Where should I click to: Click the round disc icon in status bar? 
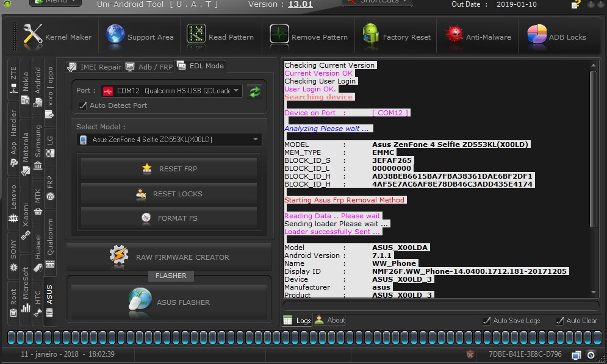pyautogui.click(x=591, y=355)
